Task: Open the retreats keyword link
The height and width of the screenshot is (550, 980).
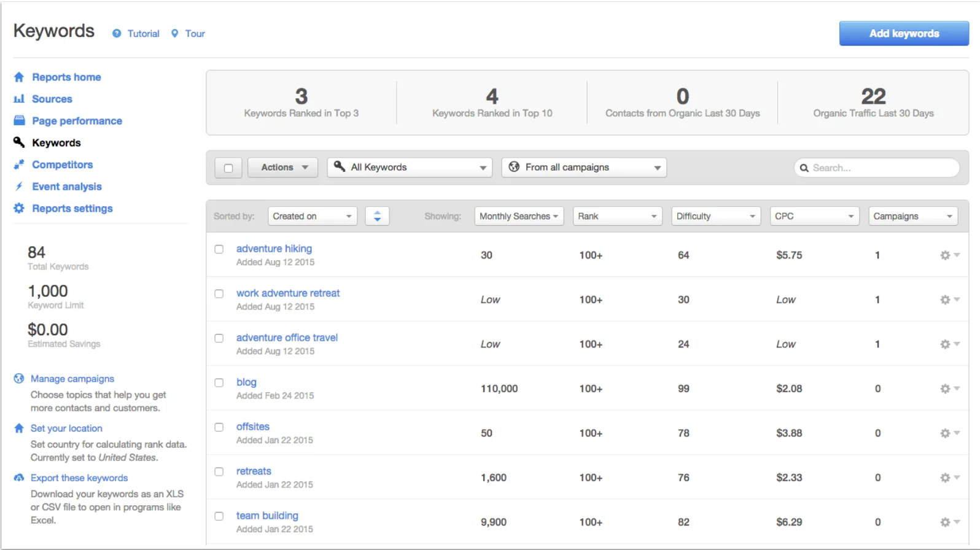Action: tap(254, 471)
